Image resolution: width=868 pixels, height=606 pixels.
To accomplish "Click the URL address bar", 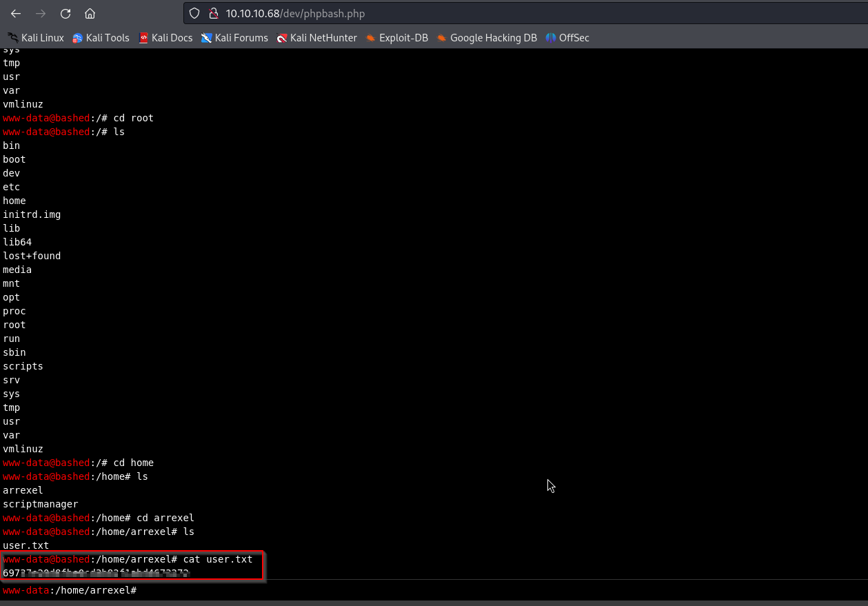I will pyautogui.click(x=483, y=14).
